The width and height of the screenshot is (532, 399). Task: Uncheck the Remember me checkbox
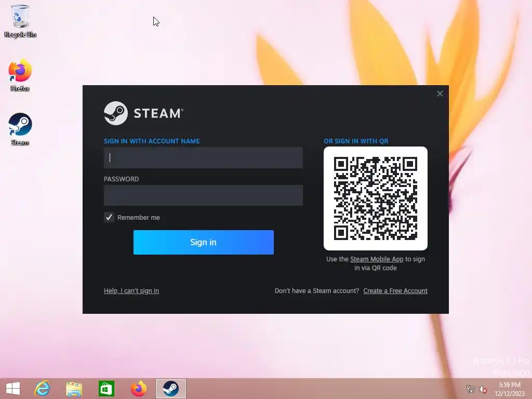109,217
